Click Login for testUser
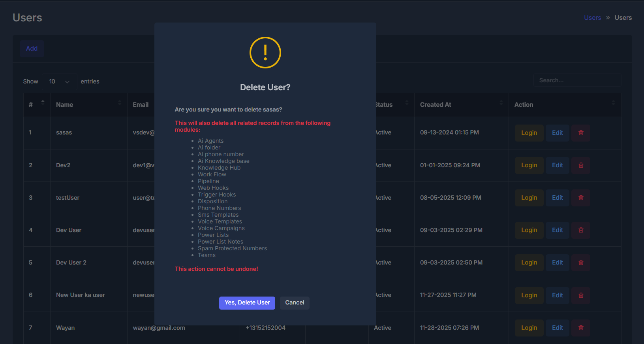The height and width of the screenshot is (344, 644). tap(529, 198)
